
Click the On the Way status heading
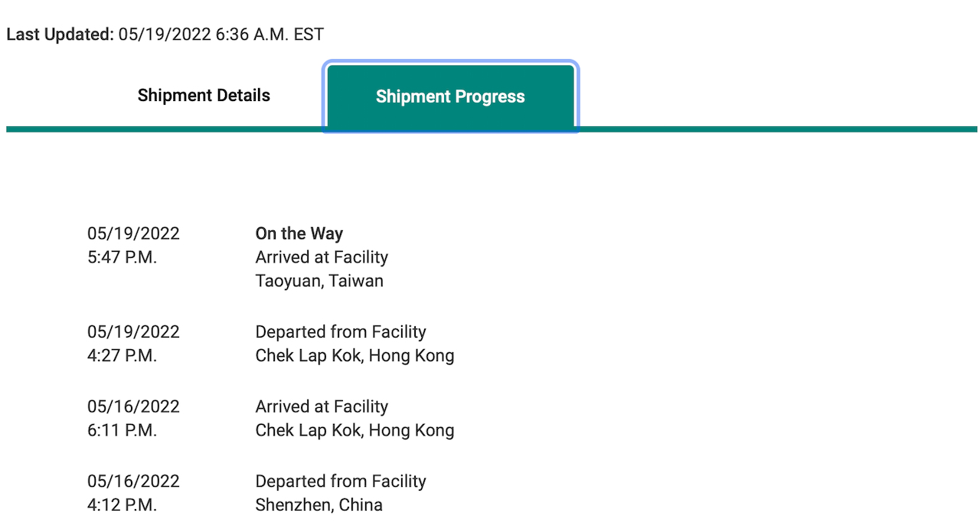coord(299,233)
